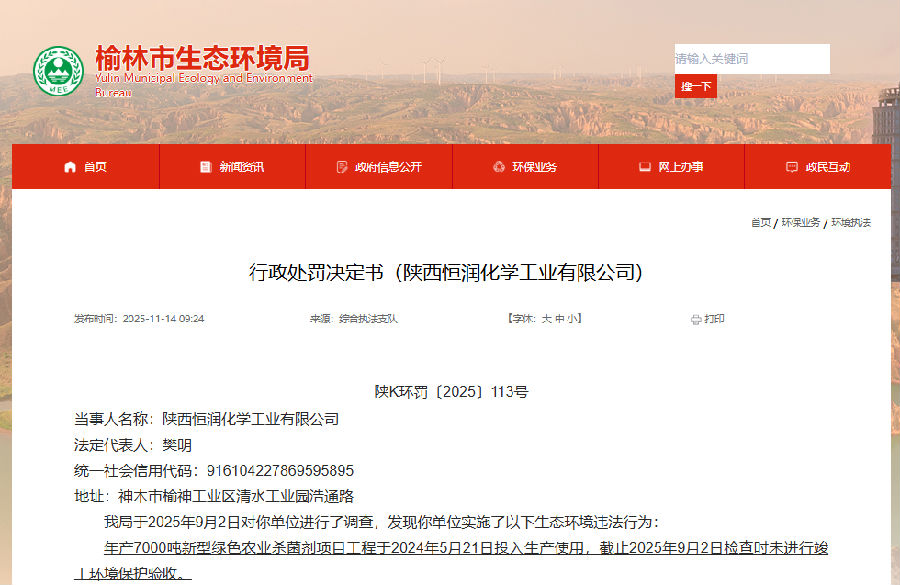Return via the 首页 breadcrumb link

coord(761,222)
